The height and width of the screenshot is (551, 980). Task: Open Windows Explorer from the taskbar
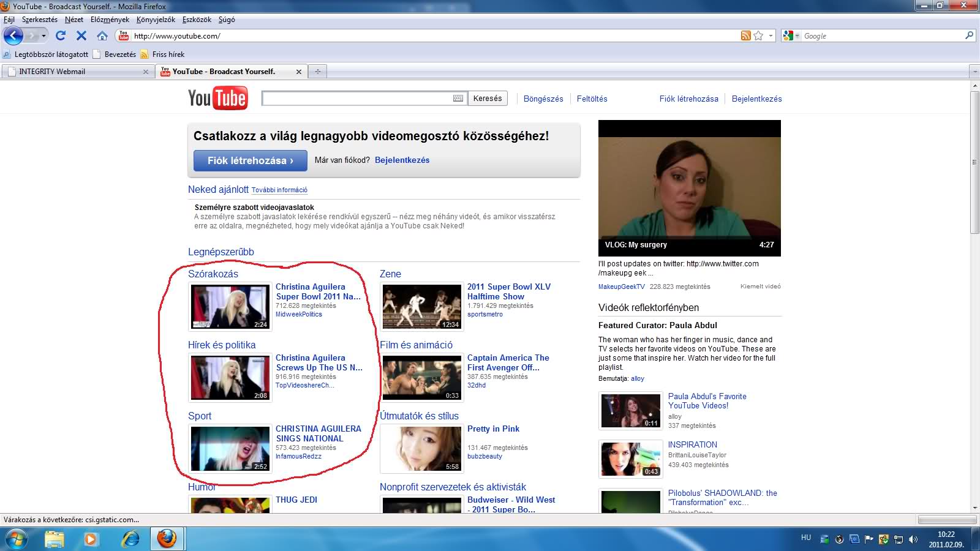pos(54,539)
